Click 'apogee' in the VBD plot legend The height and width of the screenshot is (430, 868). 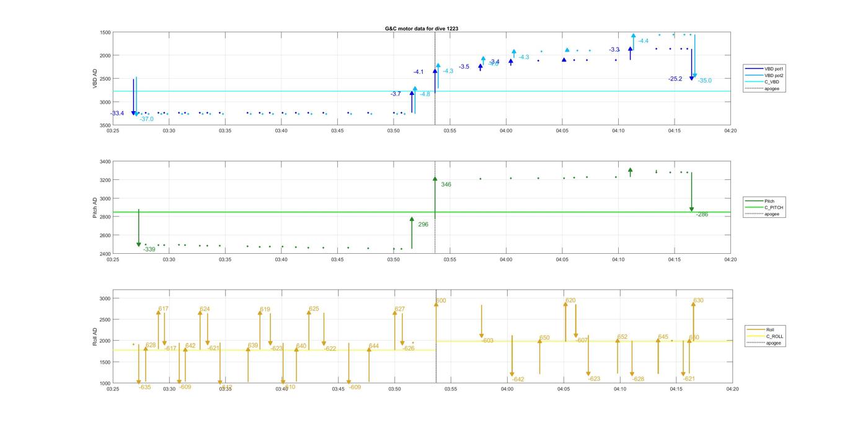[x=772, y=88]
